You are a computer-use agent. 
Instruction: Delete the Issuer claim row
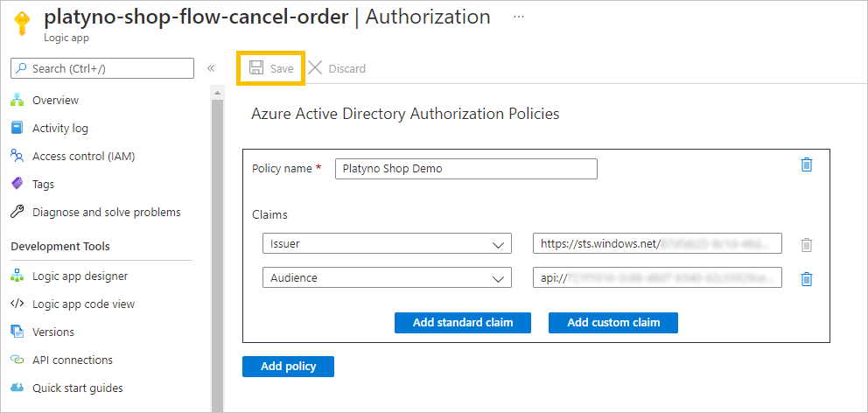807,245
